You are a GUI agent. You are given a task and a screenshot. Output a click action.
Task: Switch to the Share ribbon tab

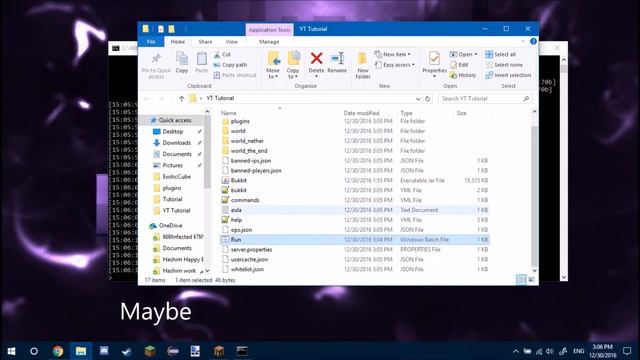pyautogui.click(x=205, y=42)
